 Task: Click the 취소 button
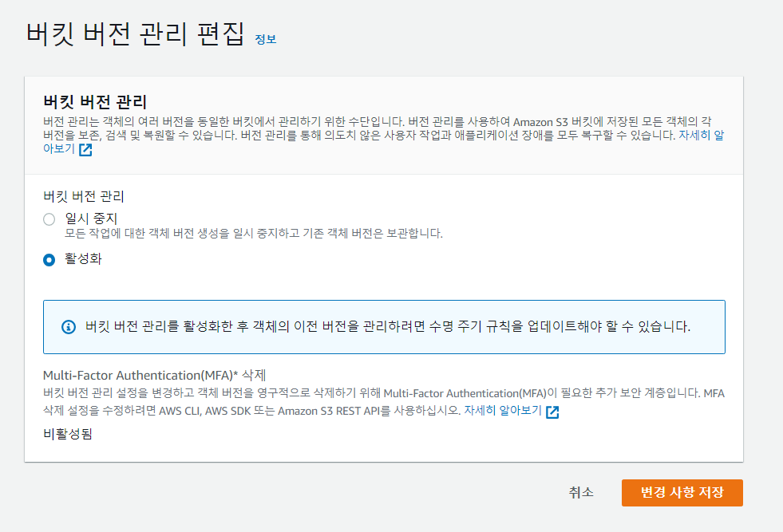581,493
